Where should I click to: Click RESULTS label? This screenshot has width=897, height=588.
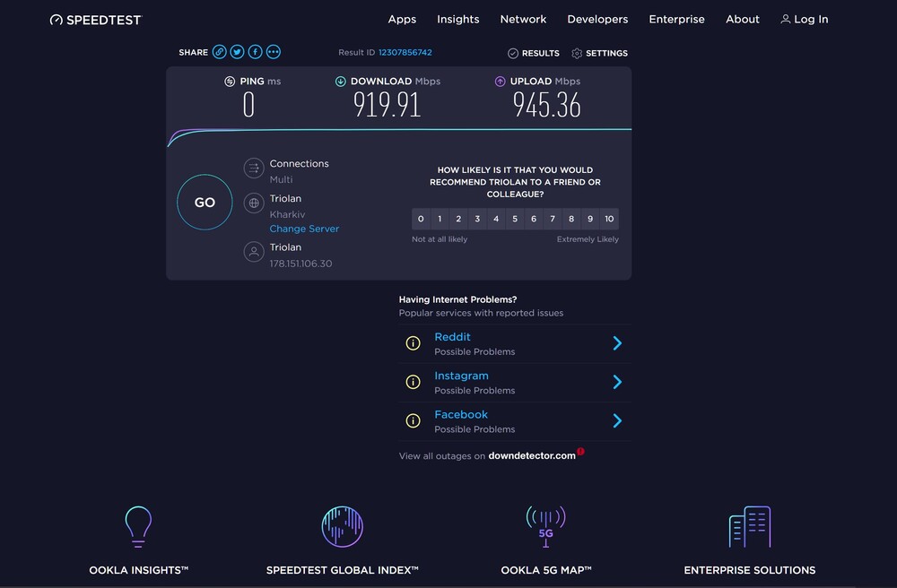click(x=541, y=53)
